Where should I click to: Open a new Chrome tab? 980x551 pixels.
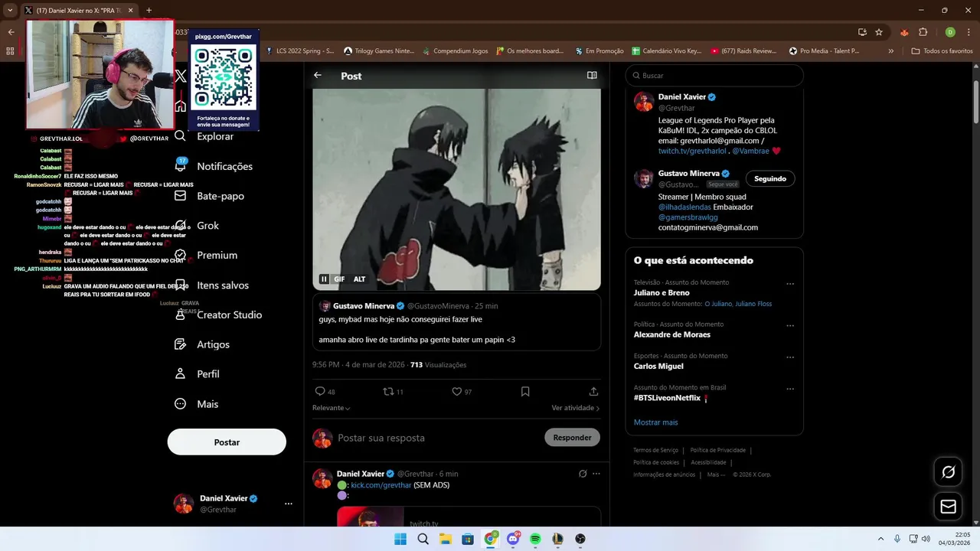click(x=149, y=11)
